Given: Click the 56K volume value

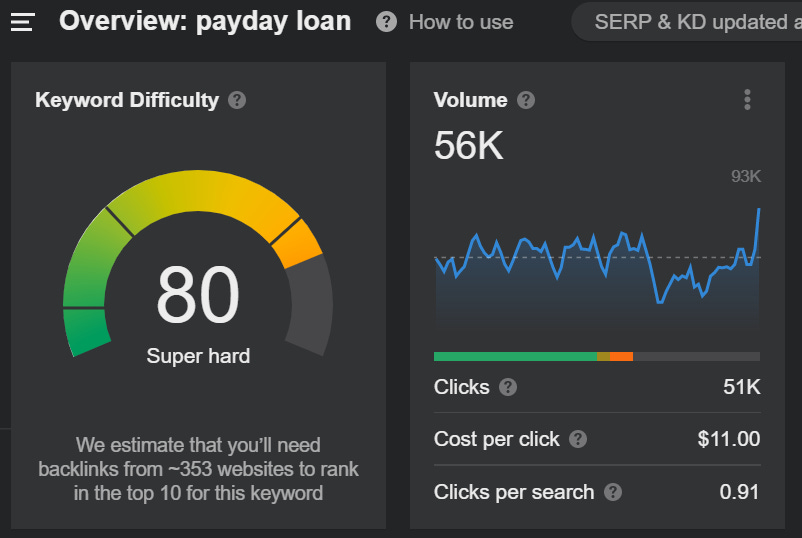Looking at the screenshot, I should point(468,146).
